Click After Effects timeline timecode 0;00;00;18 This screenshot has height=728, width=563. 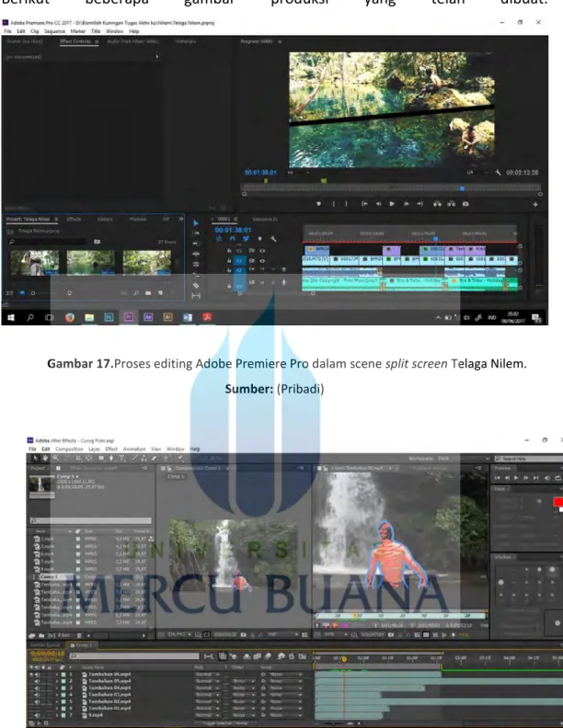pos(48,654)
